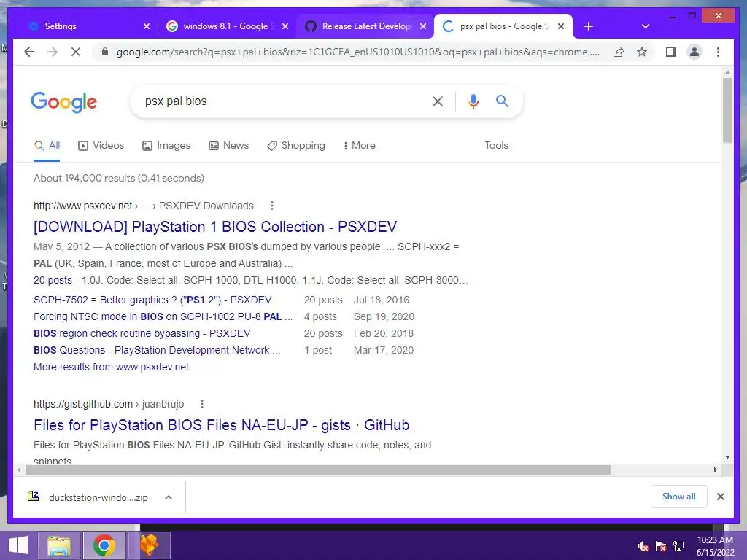The height and width of the screenshot is (560, 747).
Task: Open the DuckStation taskbar icon
Action: pyautogui.click(x=149, y=545)
